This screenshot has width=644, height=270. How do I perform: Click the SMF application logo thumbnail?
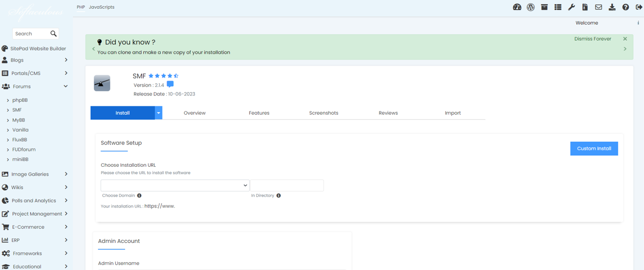click(x=102, y=83)
